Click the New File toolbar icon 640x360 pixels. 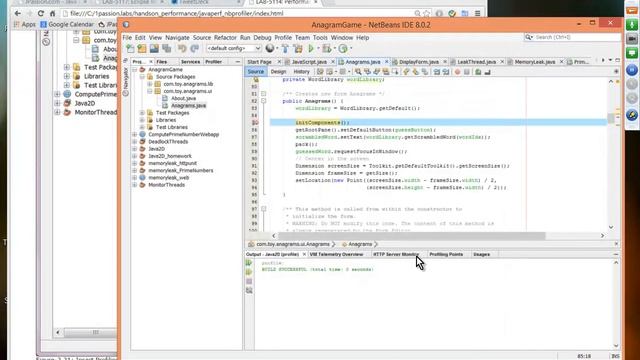pyautogui.click(x=130, y=49)
